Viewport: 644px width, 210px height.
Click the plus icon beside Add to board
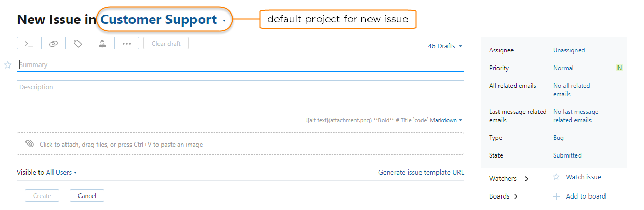pos(556,196)
